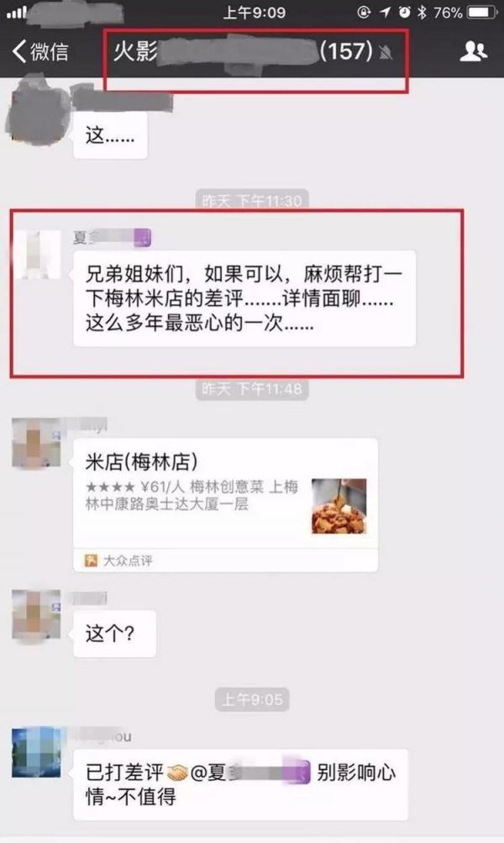Tap the rotation lock status icon
The image size is (504, 843).
point(364,13)
